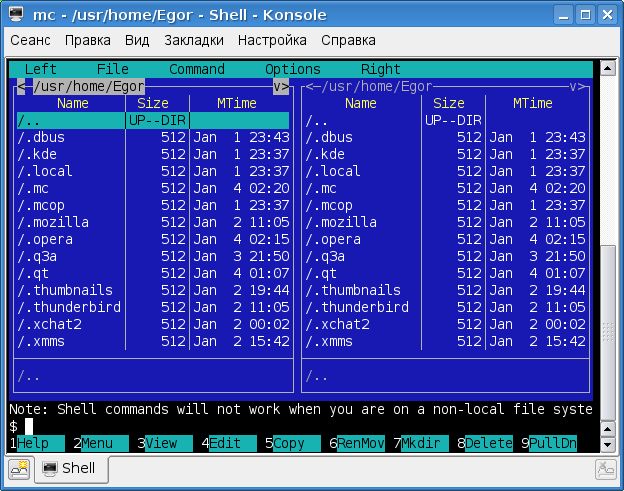This screenshot has height=491, width=624.
Task: Click the scrollbar down arrow
Action: [607, 445]
